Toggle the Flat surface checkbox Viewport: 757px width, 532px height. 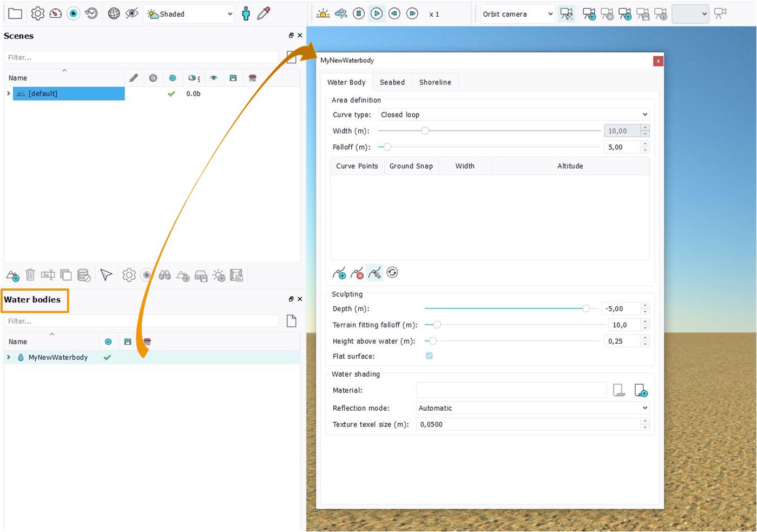(429, 356)
